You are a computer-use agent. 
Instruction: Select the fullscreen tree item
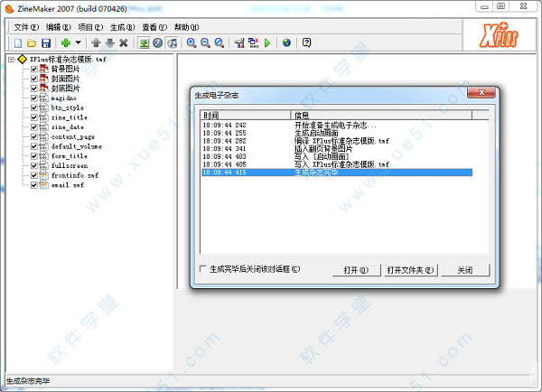pos(70,165)
